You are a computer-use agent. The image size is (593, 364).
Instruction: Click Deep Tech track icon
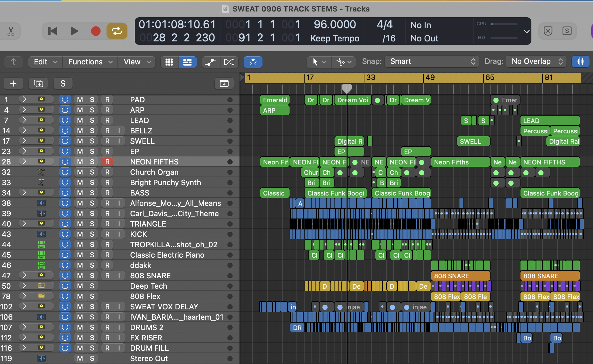point(41,286)
